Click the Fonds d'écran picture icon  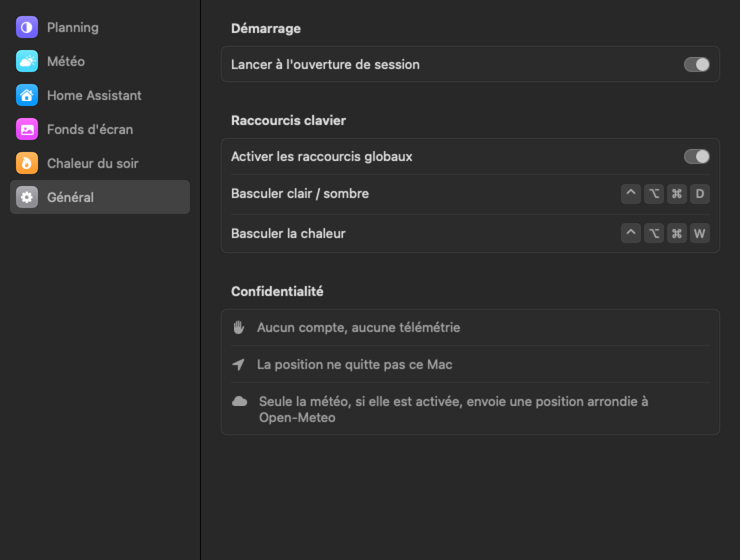[27, 129]
